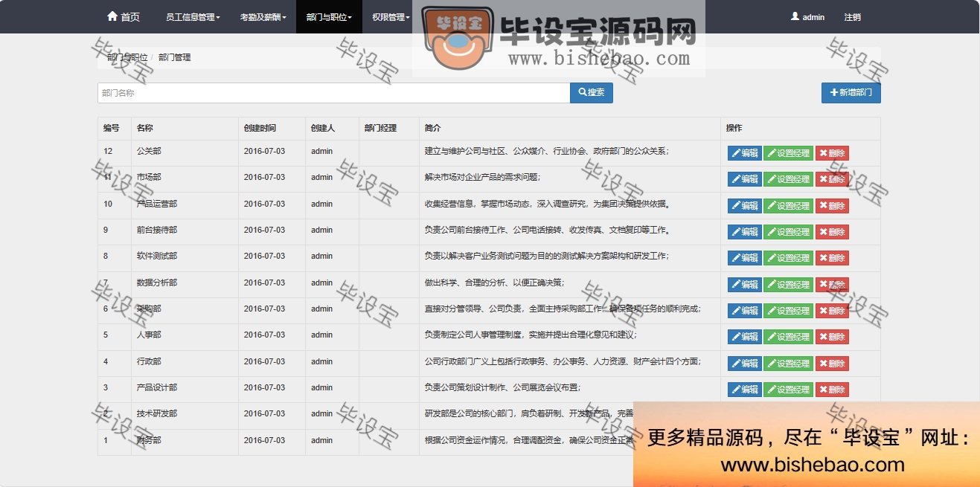This screenshot has width=980, height=487.
Task: Edit the 采购部 row
Action: pyautogui.click(x=744, y=311)
